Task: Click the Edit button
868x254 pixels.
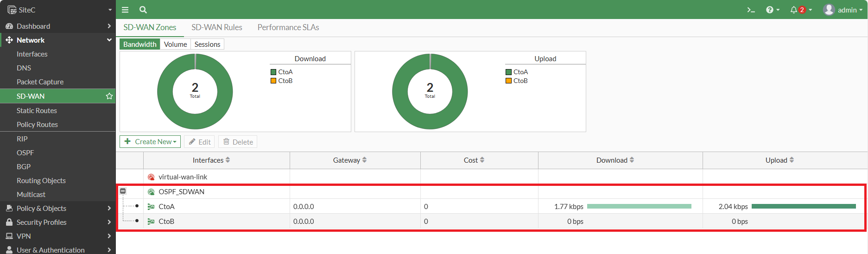Action: [199, 142]
